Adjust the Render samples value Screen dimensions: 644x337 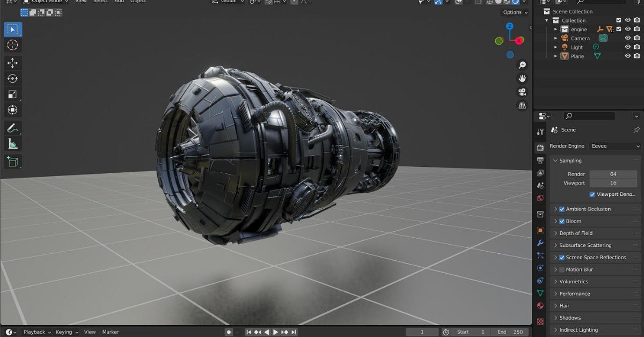click(613, 173)
